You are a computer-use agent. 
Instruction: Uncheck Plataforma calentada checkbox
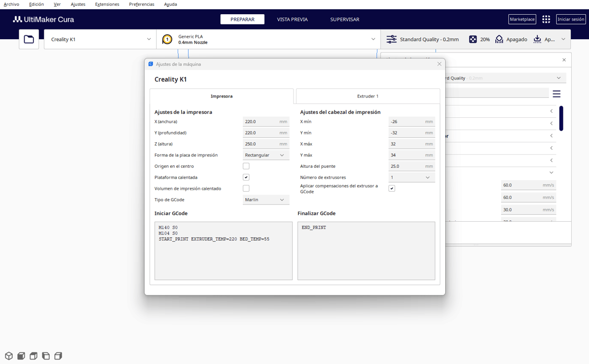click(246, 178)
